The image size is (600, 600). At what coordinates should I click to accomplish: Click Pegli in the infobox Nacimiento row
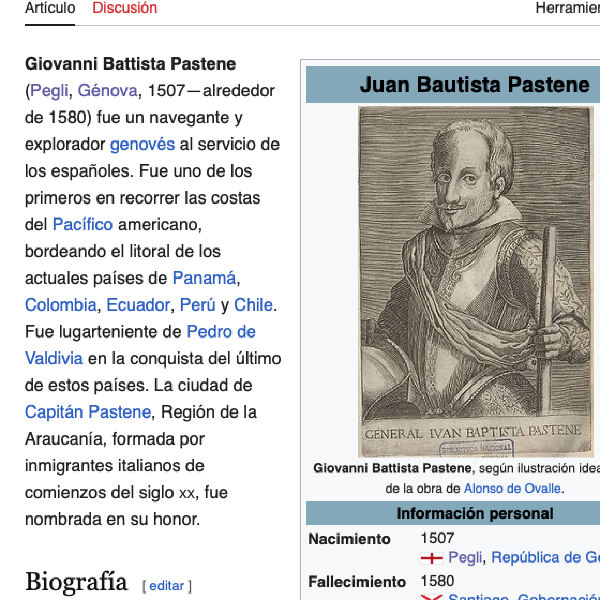pyautogui.click(x=465, y=558)
